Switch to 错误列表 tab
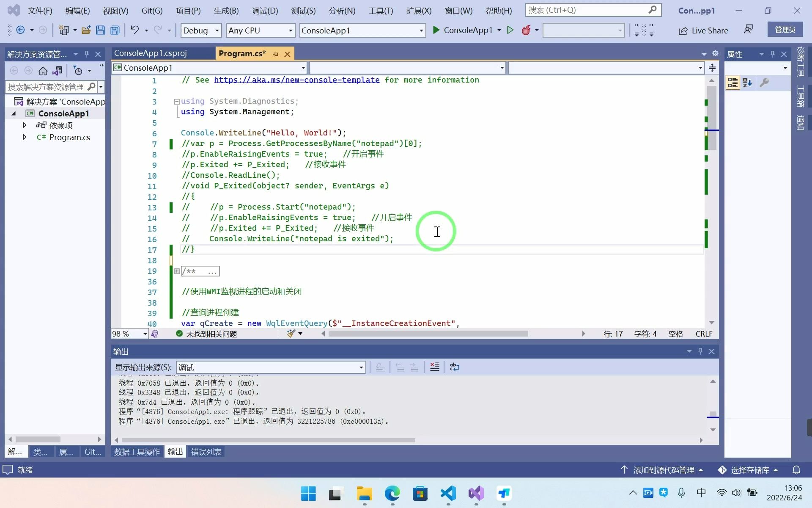The height and width of the screenshot is (508, 812). [206, 452]
